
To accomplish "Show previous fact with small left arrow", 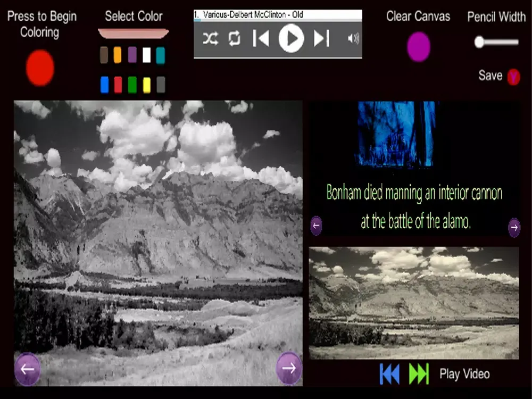I will [x=316, y=226].
